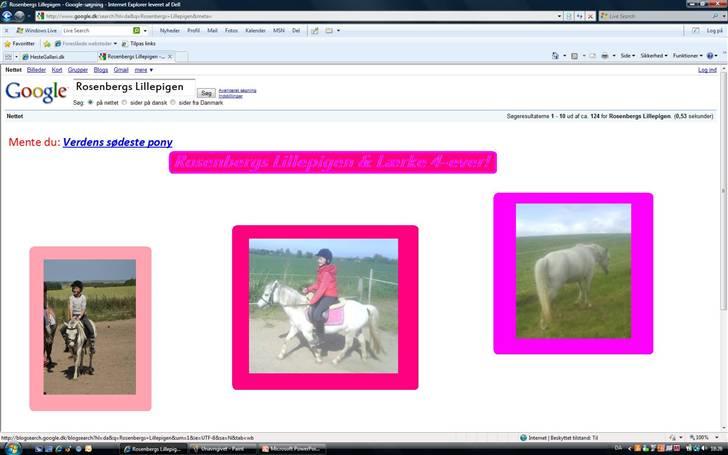Open Paint window from the taskbar
Viewport: 728px width, 455px height.
pos(222,449)
